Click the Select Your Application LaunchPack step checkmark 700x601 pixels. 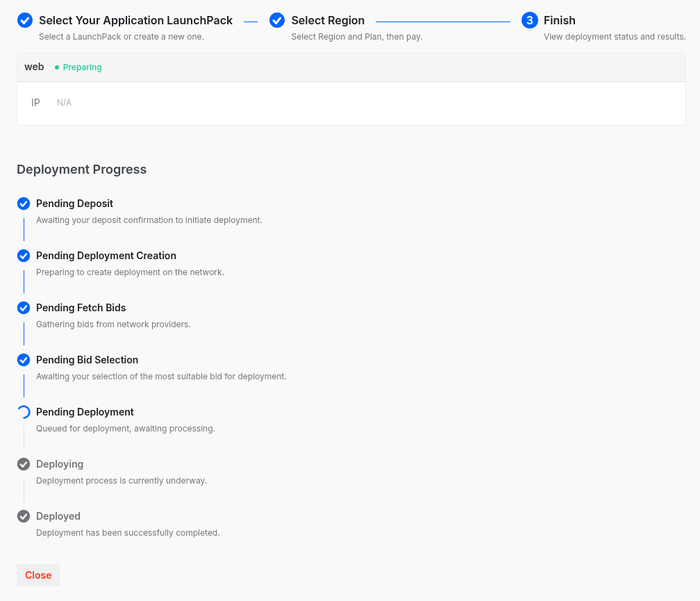(24, 20)
